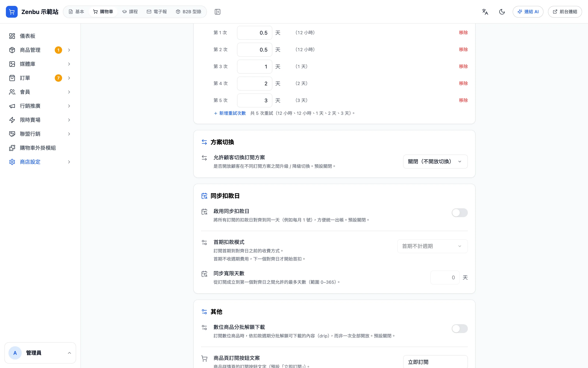
Task: Switch to 電子報 tab
Action: (x=157, y=12)
